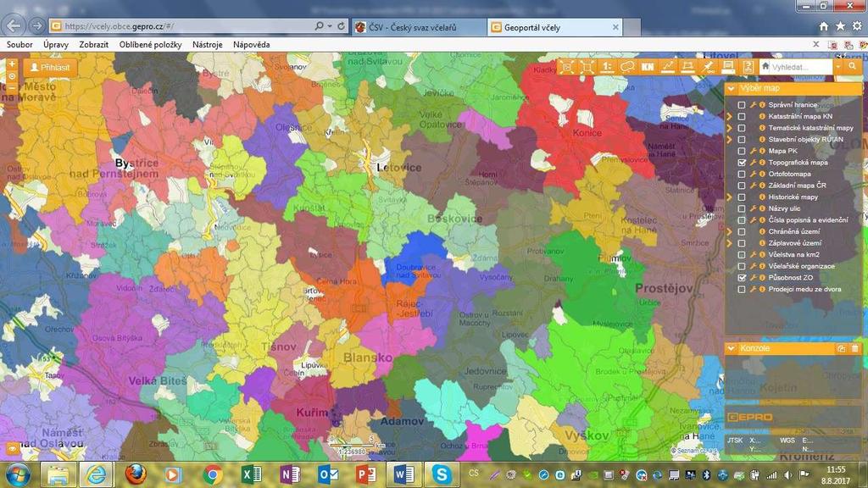The height and width of the screenshot is (488, 868).
Task: Click the Přihlásit login button
Action: (50, 68)
